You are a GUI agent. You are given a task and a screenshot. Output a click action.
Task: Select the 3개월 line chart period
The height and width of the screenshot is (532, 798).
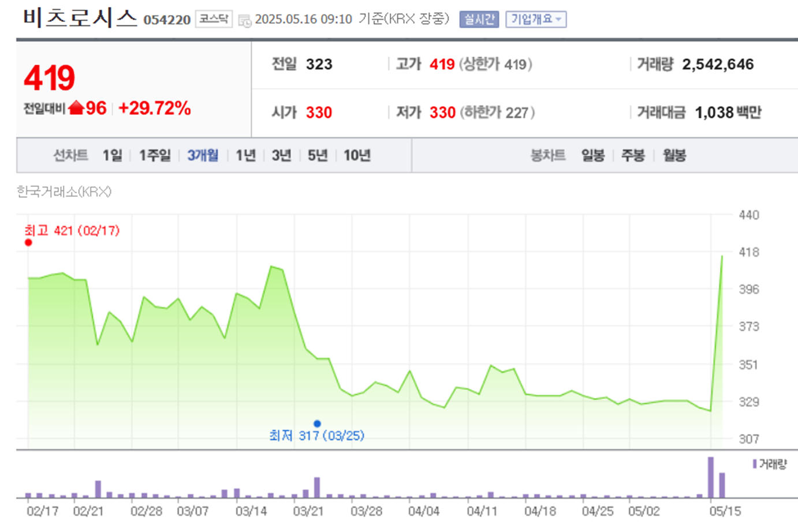203,155
